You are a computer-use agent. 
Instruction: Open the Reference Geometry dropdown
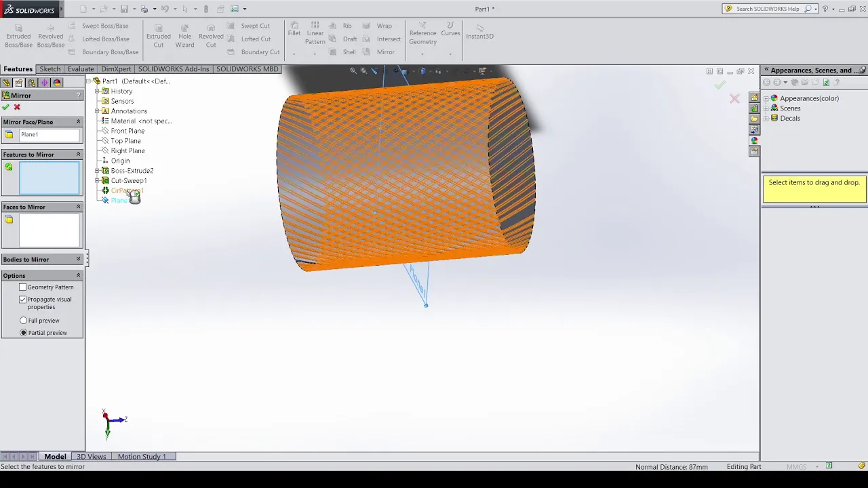point(422,54)
